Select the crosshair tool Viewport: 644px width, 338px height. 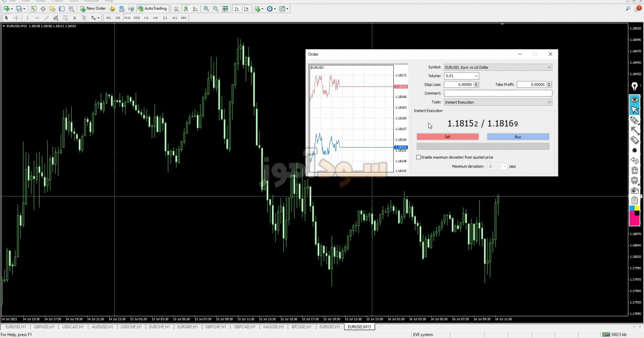(x=16, y=18)
